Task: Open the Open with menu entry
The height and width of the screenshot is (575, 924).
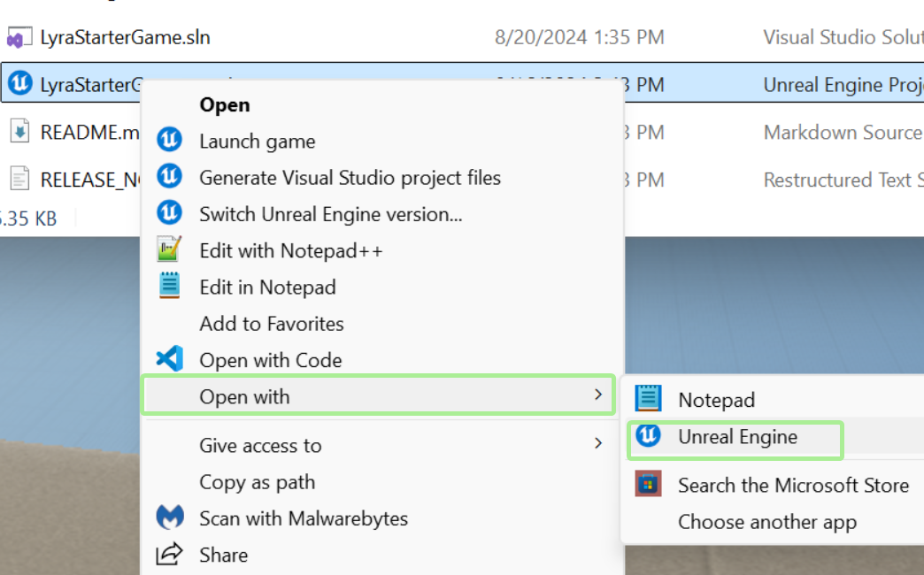Action: 379,395
